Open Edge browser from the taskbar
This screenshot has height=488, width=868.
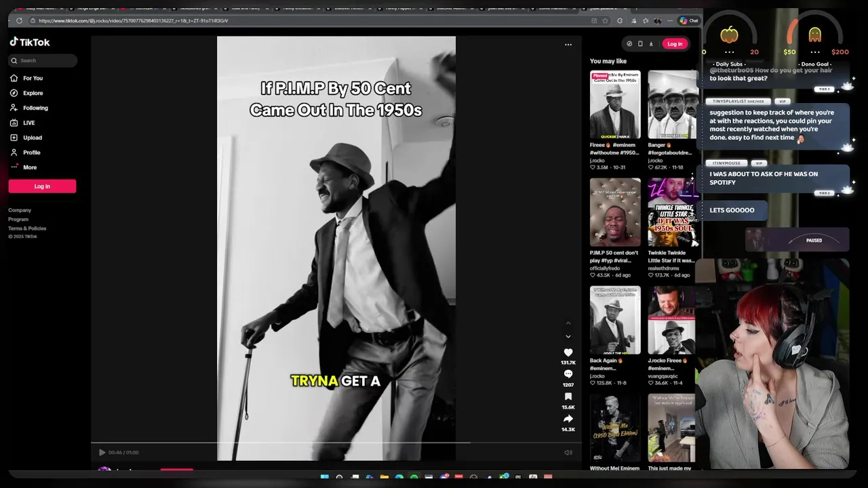tap(399, 476)
